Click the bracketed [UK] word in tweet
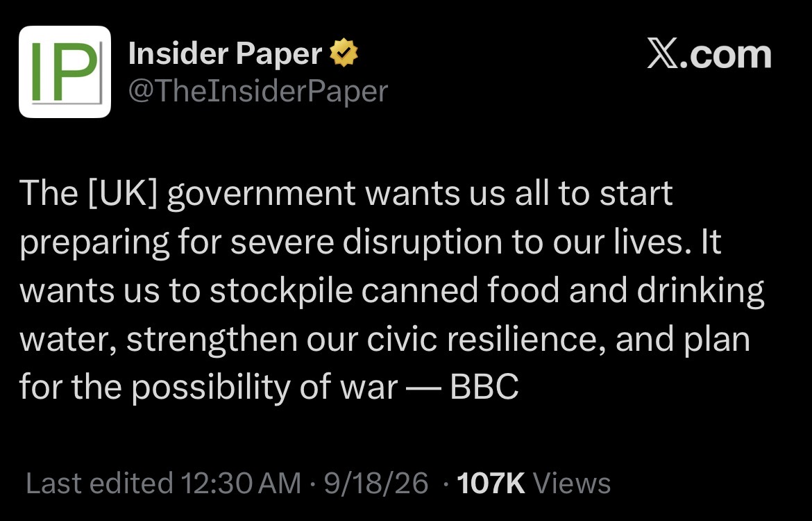This screenshot has width=812, height=521. point(124,193)
